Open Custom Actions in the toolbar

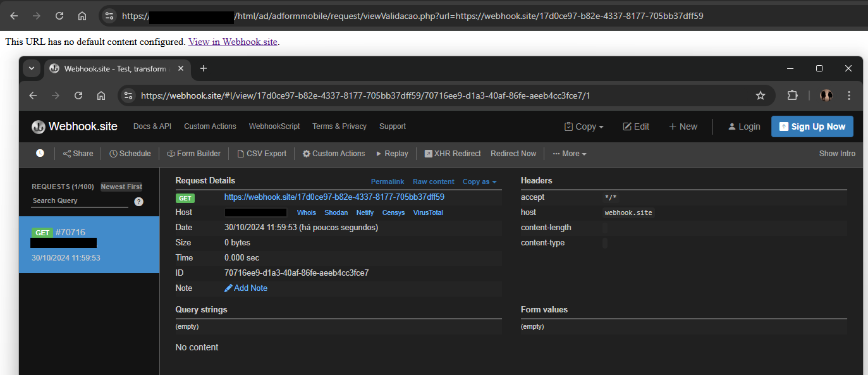334,154
